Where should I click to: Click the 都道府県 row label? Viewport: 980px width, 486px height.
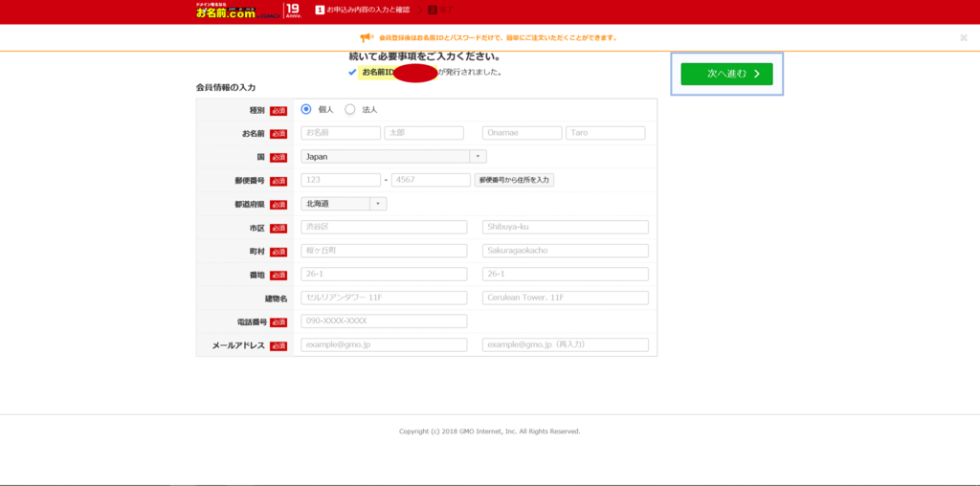click(251, 205)
